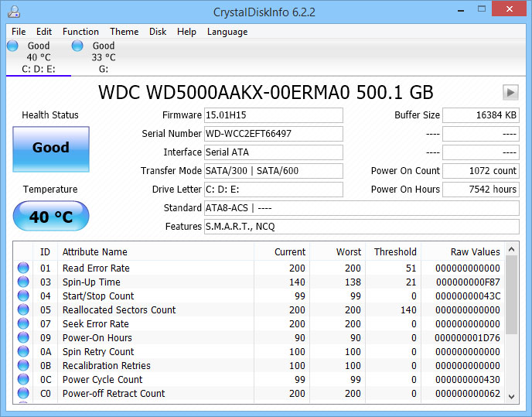Click the Good health status button

click(x=51, y=148)
